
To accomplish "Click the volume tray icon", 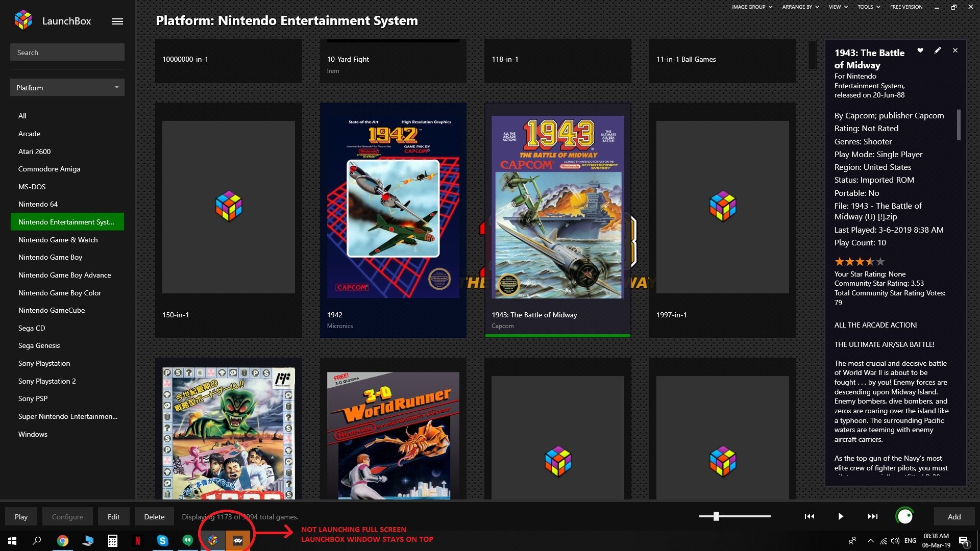I will (x=895, y=541).
